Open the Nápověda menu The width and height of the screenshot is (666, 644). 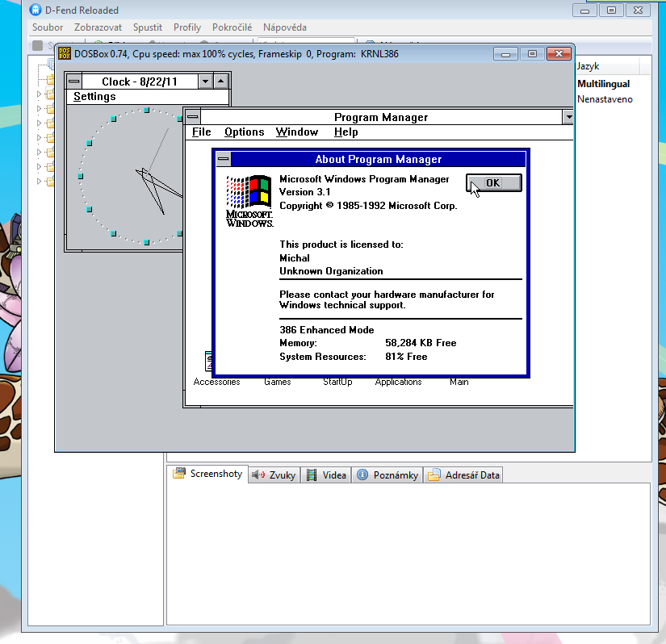click(285, 27)
